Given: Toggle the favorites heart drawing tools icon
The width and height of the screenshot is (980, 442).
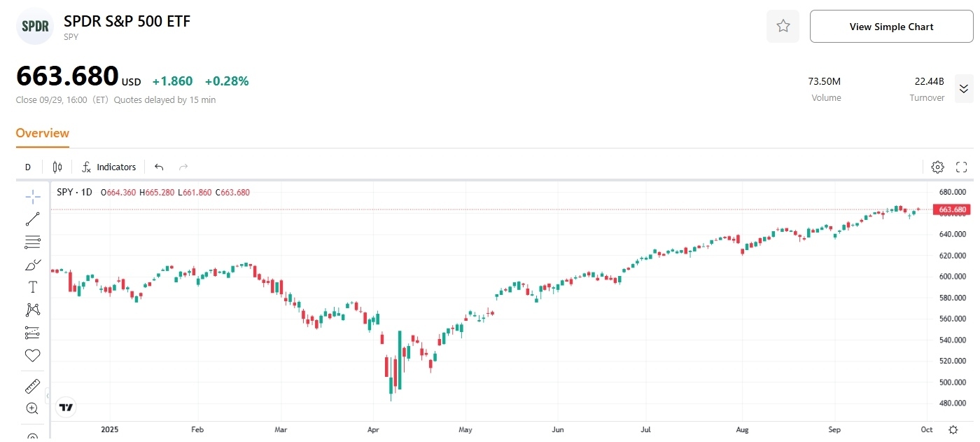Looking at the screenshot, I should click(32, 355).
